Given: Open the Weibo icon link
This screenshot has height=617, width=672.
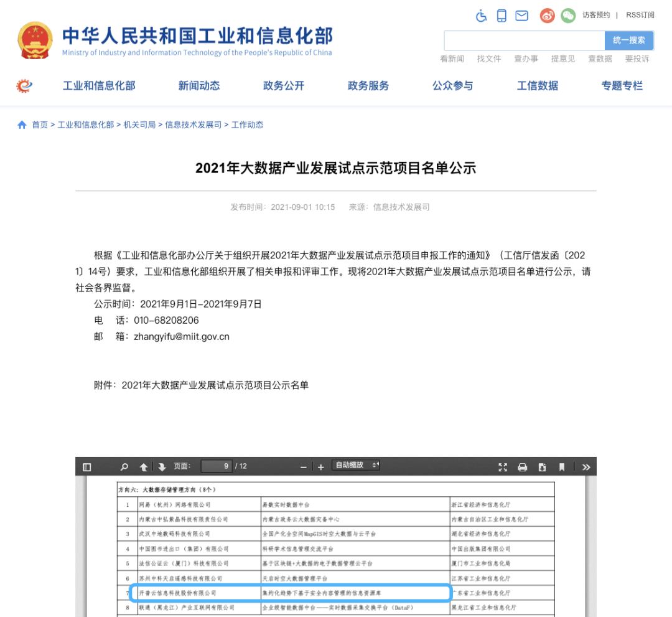Looking at the screenshot, I should [547, 16].
